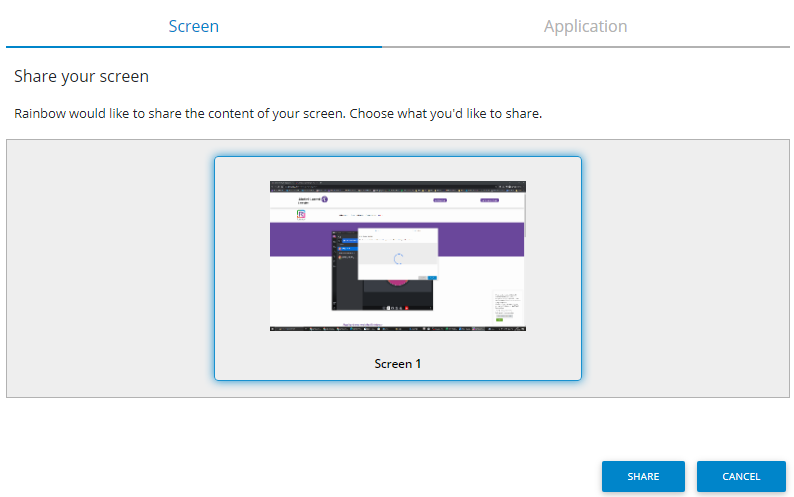Select the Screen tab
Viewport: 794px width, 497px height.
(193, 26)
